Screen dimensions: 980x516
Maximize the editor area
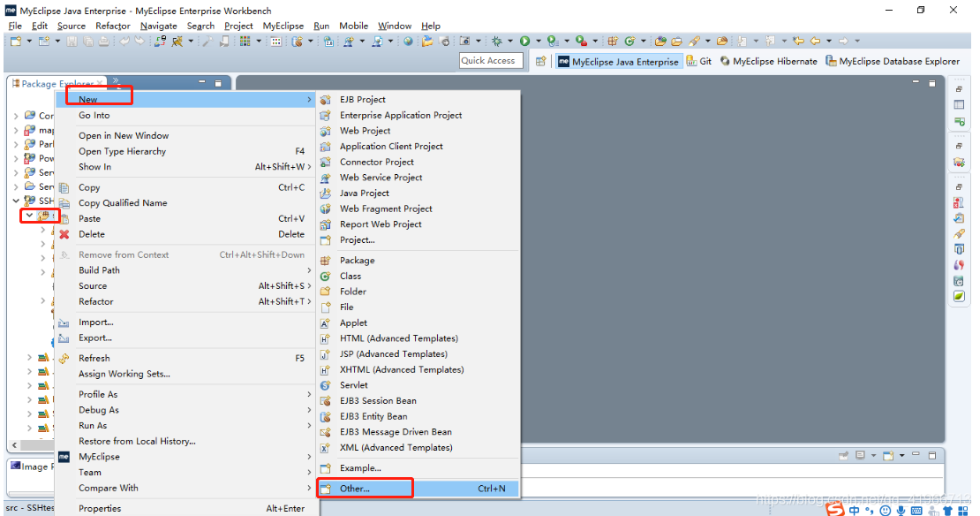pyautogui.click(x=931, y=82)
